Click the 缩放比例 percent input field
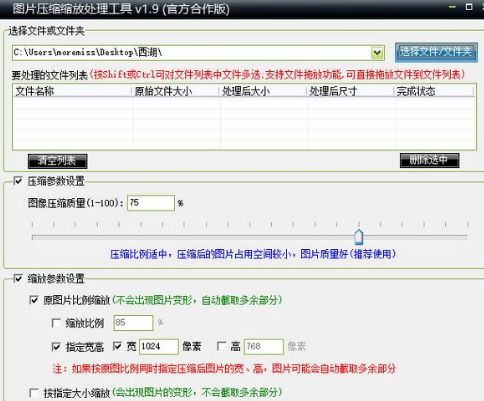 tap(133, 323)
